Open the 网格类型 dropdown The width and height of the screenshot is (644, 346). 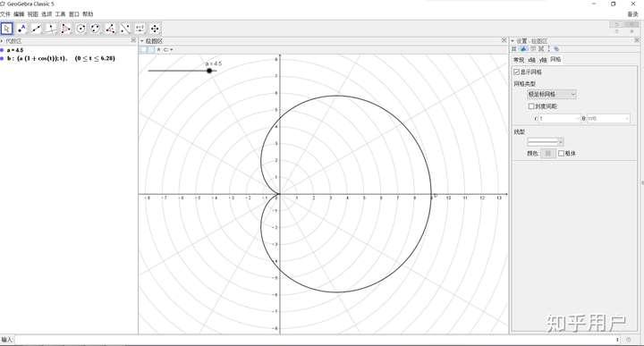(x=552, y=95)
